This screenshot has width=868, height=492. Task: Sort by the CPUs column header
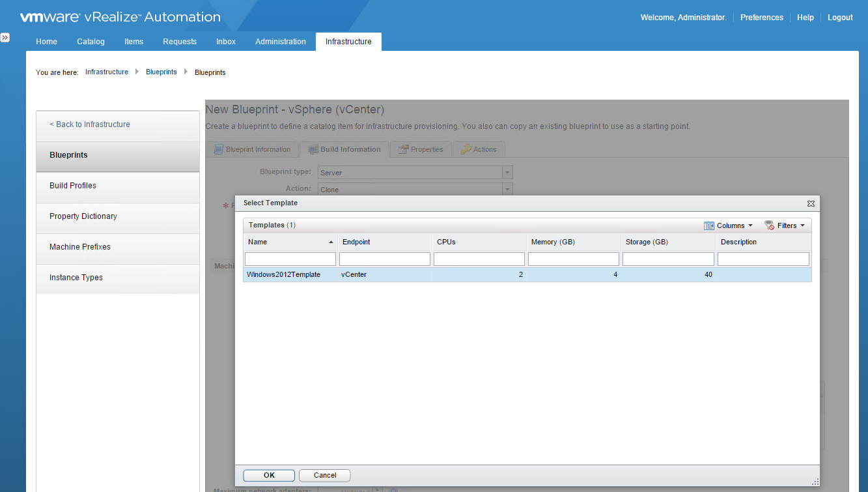coord(479,242)
